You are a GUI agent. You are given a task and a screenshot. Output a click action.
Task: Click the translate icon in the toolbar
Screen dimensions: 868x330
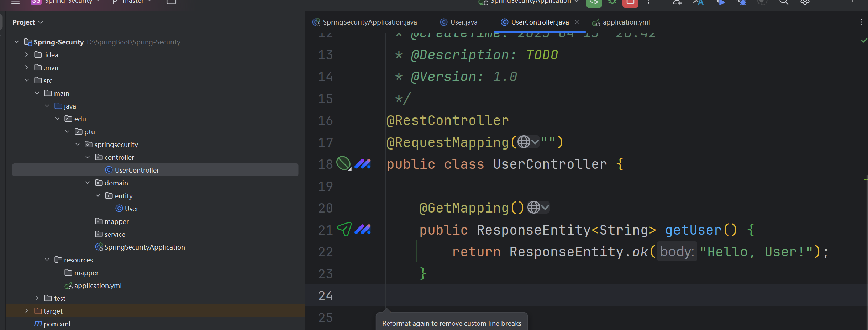(698, 2)
